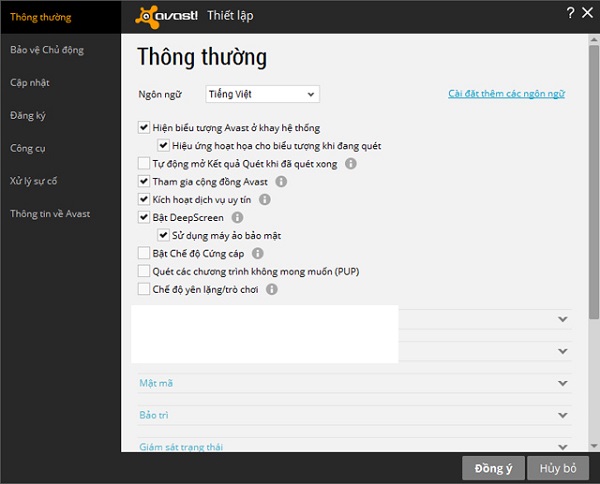Open the Ngôn ngữ language dropdown

(262, 94)
